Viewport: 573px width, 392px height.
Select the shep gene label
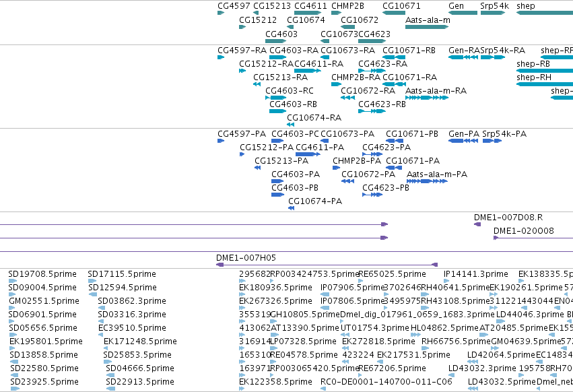[525, 6]
